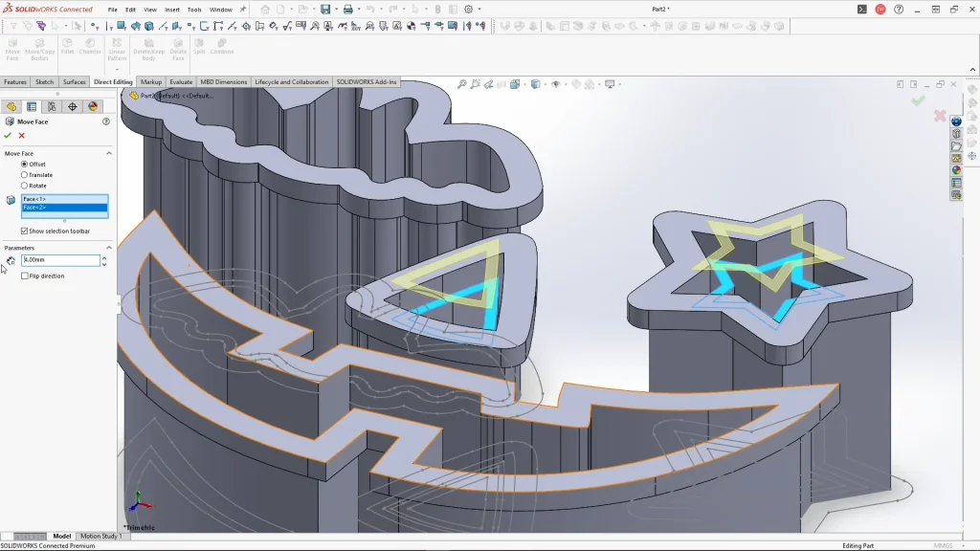Collapse the Parameters section
The image size is (980, 551).
click(108, 248)
